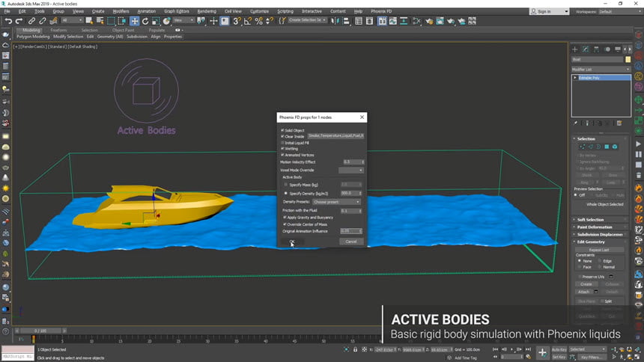This screenshot has height=362, width=644.
Task: Enable the Initial Liquid Fill checkbox
Action: 282,143
